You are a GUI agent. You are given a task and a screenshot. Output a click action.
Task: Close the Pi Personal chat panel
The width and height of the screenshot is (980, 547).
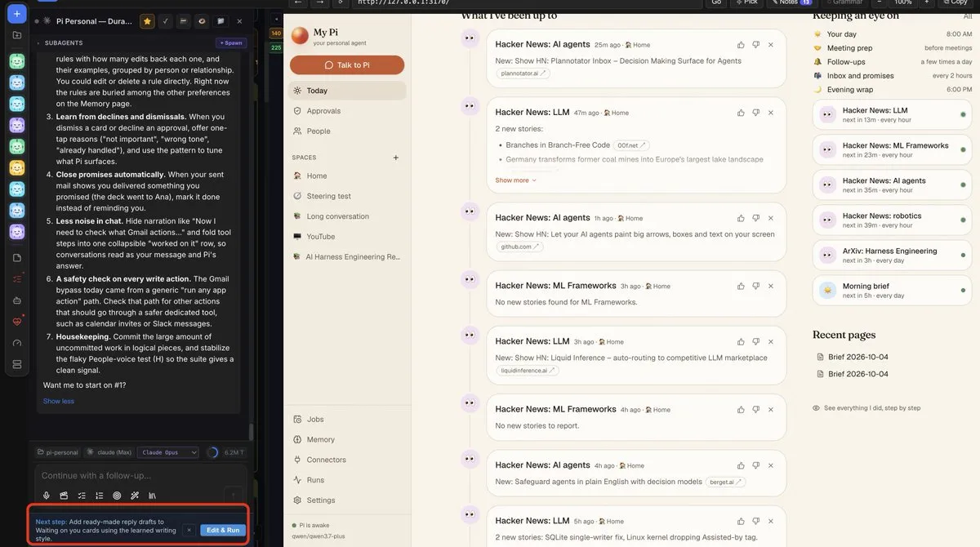point(238,21)
